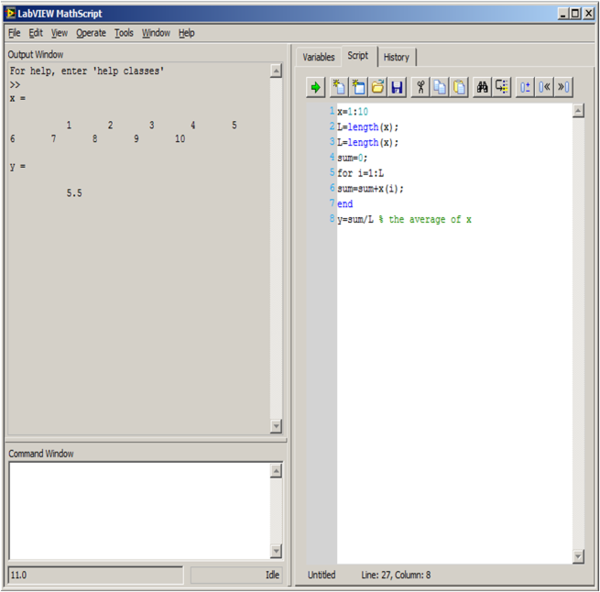Screen dimensions: 600x592
Task: Run the script with the green arrow
Action: coord(316,87)
